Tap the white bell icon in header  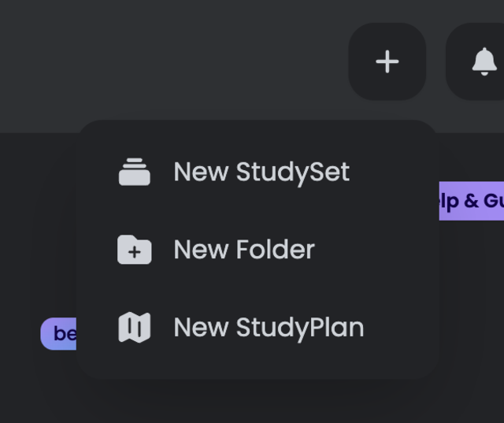[484, 61]
